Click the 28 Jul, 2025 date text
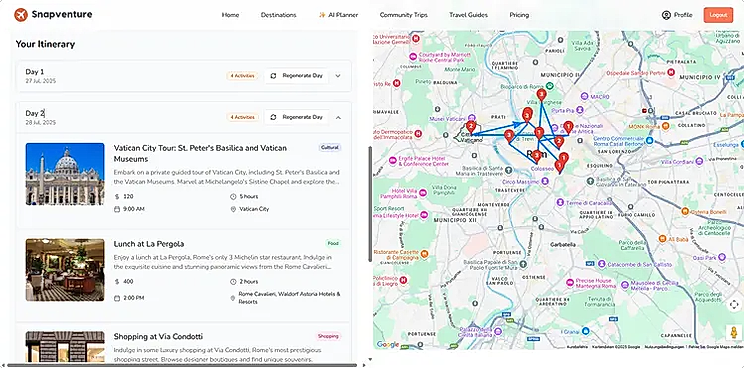This screenshot has height=368, width=744. (x=41, y=122)
